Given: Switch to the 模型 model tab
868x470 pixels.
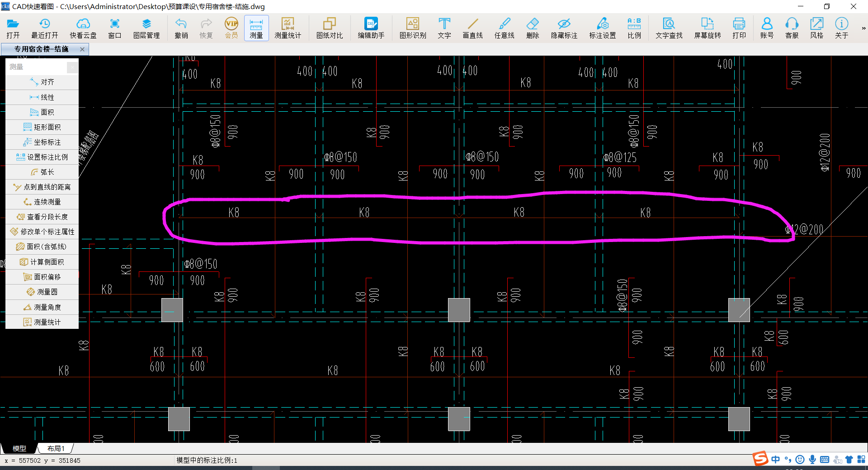Looking at the screenshot, I should tap(19, 448).
